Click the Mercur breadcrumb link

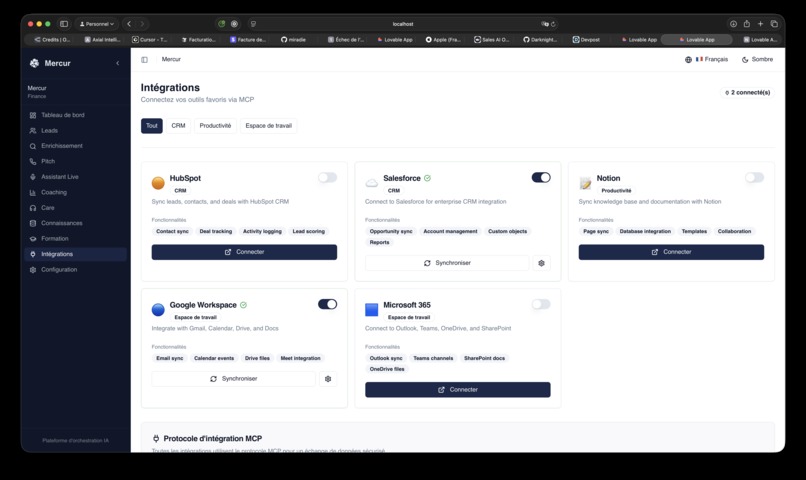point(171,60)
